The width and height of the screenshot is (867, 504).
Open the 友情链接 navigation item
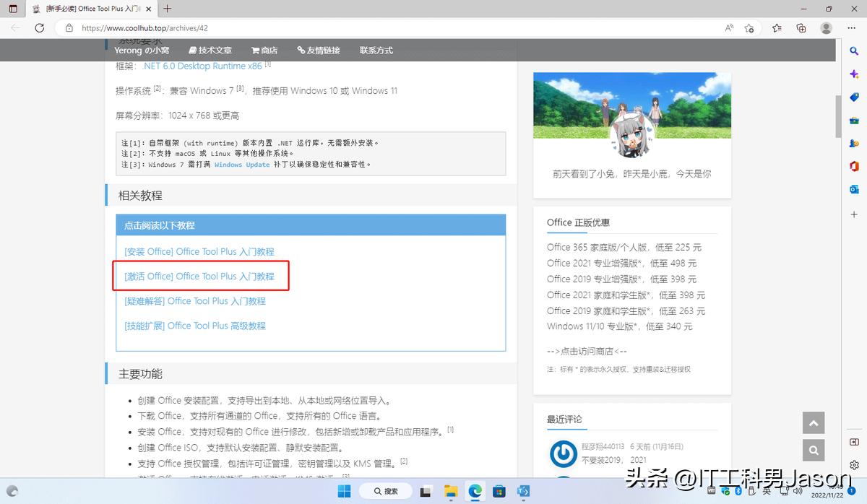(318, 51)
